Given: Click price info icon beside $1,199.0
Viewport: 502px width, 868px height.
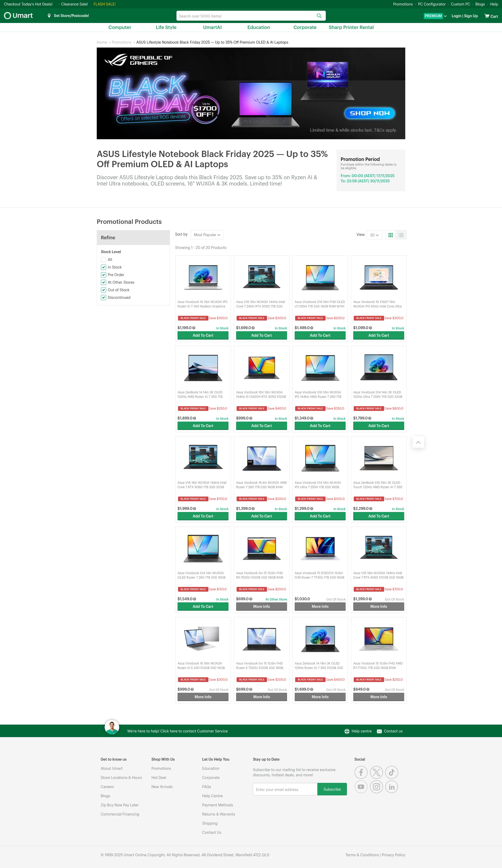Looking at the screenshot, I should pyautogui.click(x=194, y=328).
